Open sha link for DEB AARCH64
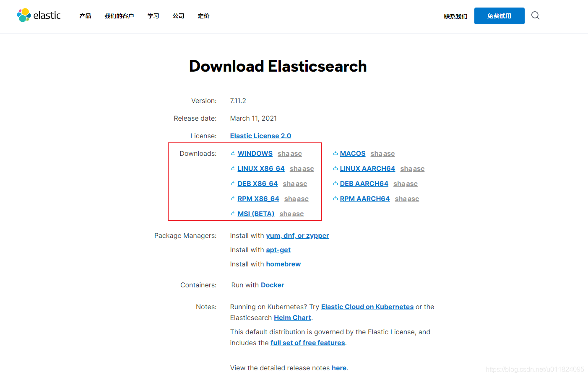Screen dimensions: 588x377 pos(399,184)
